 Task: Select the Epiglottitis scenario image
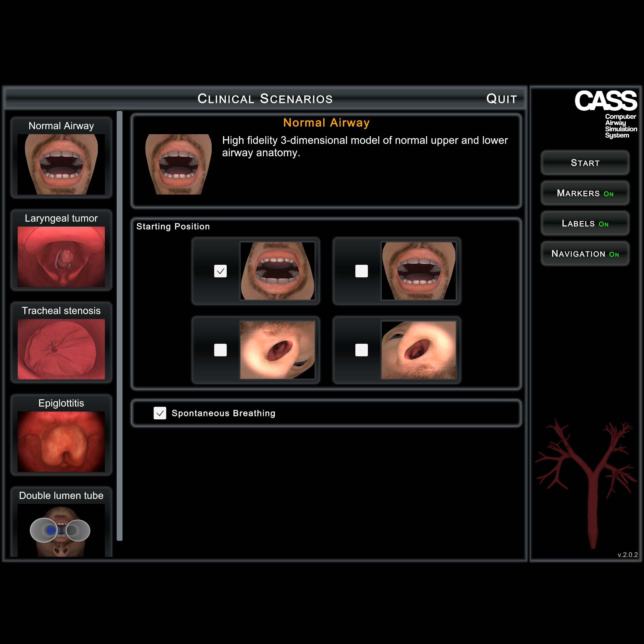click(x=61, y=441)
